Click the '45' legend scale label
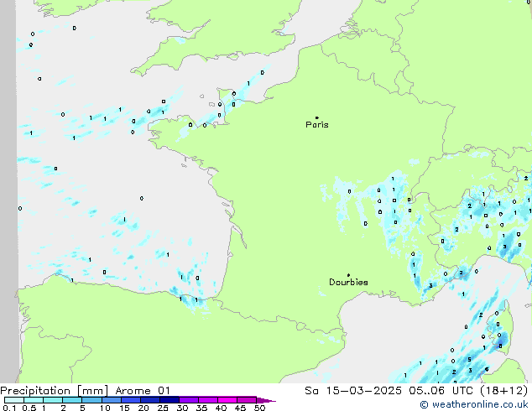 pyautogui.click(x=240, y=408)
